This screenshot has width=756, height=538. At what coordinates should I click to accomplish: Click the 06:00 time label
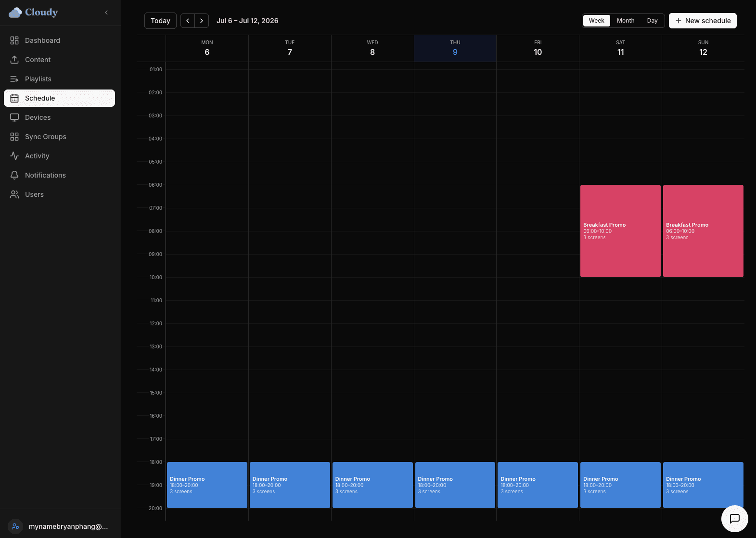tap(155, 185)
